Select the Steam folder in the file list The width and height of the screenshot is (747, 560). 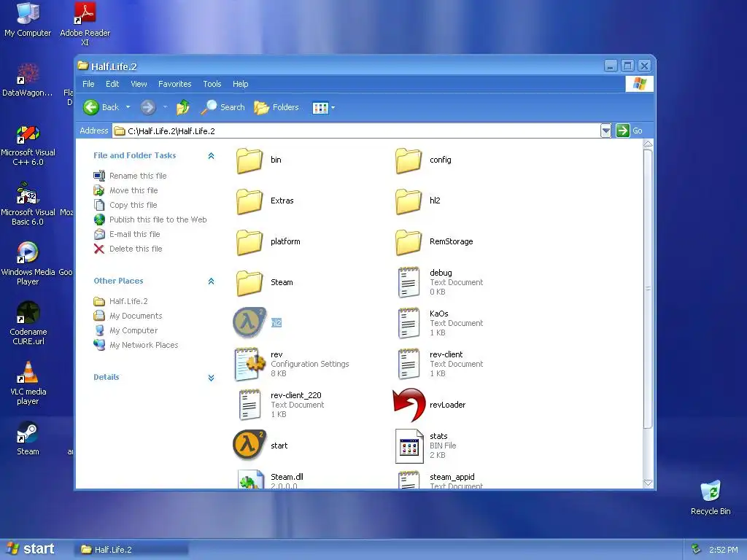coord(249,284)
